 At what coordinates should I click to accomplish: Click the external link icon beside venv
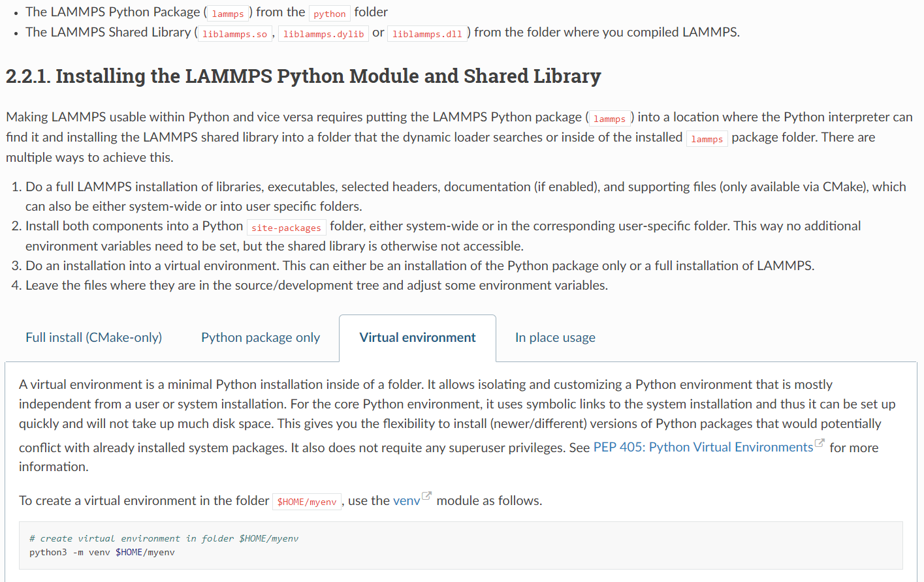click(x=426, y=496)
